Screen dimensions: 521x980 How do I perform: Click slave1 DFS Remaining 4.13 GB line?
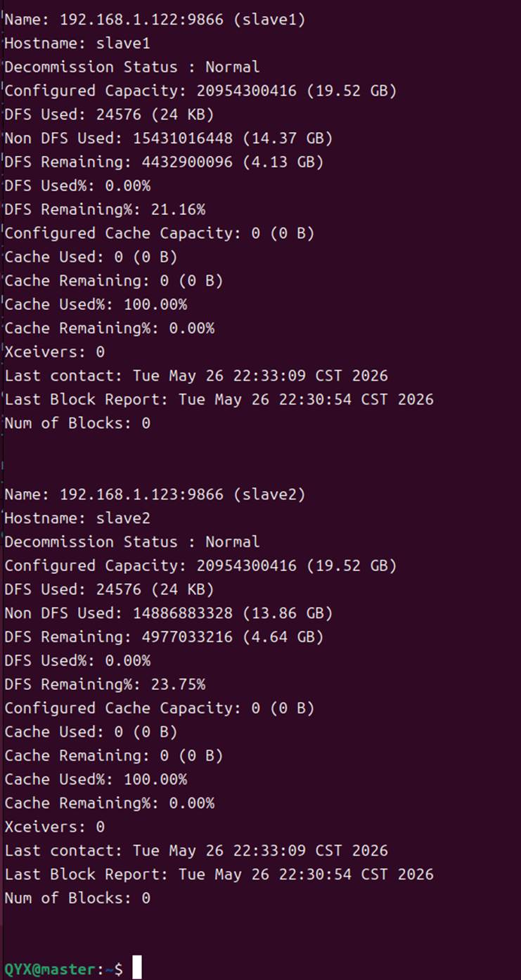point(164,162)
